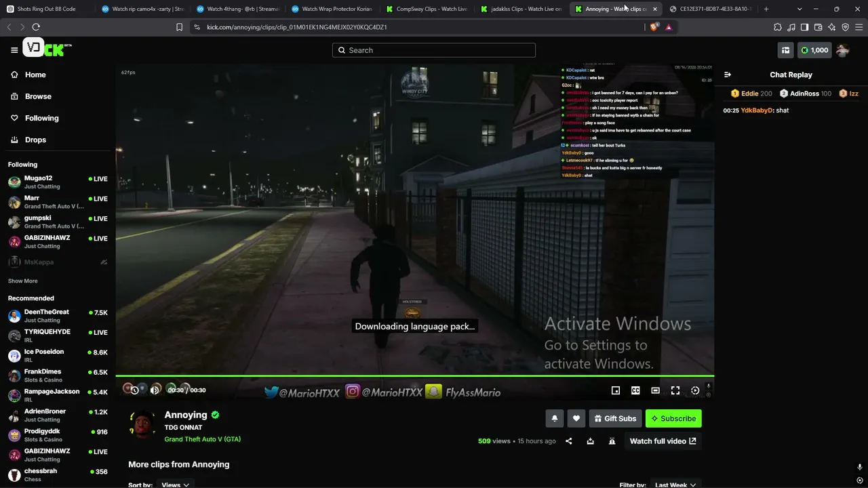Open chessbrah in Recommended channels
This screenshot has height=488, width=868.
coord(58,474)
